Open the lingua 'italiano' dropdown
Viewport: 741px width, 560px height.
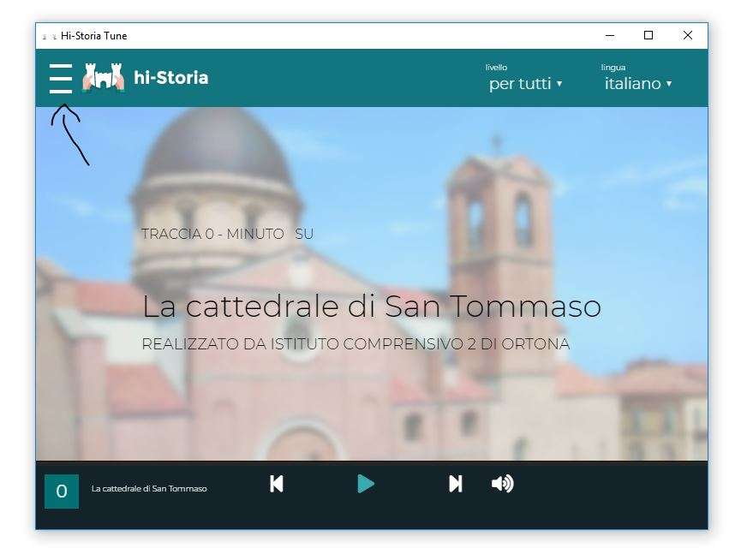[638, 84]
